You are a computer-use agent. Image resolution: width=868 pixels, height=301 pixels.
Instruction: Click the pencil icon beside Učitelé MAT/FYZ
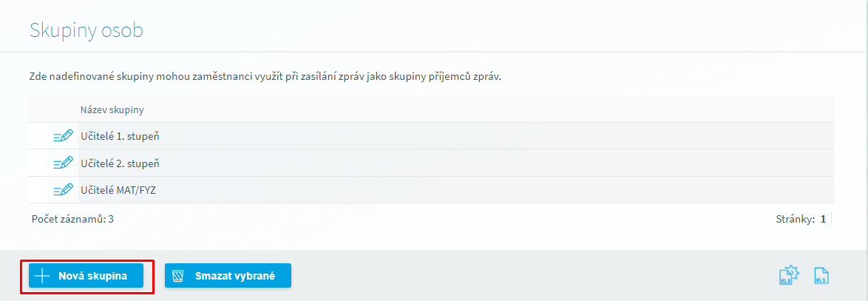[x=63, y=189]
